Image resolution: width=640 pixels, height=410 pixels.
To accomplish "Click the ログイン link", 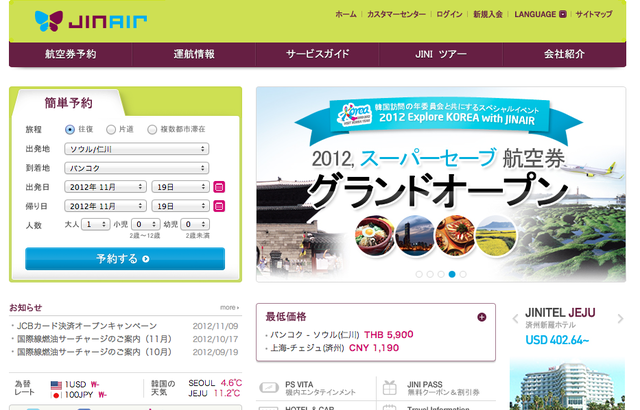I will tap(449, 14).
